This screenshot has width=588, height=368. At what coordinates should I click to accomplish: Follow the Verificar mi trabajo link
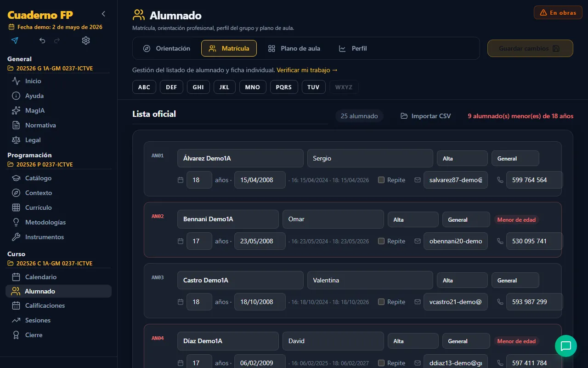(307, 70)
